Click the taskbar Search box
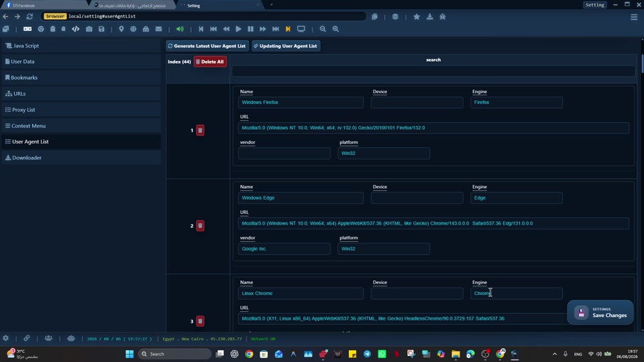The width and height of the screenshot is (644, 362). click(x=175, y=354)
